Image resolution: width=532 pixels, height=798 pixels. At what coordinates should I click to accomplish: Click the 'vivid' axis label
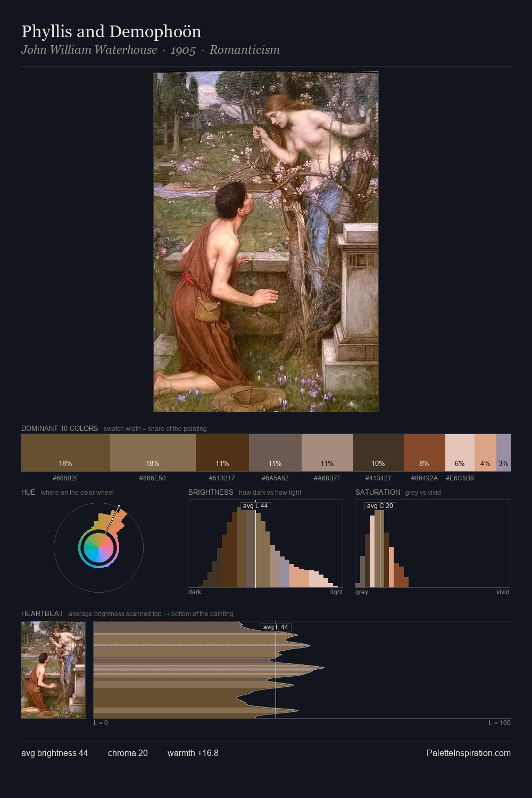[503, 592]
